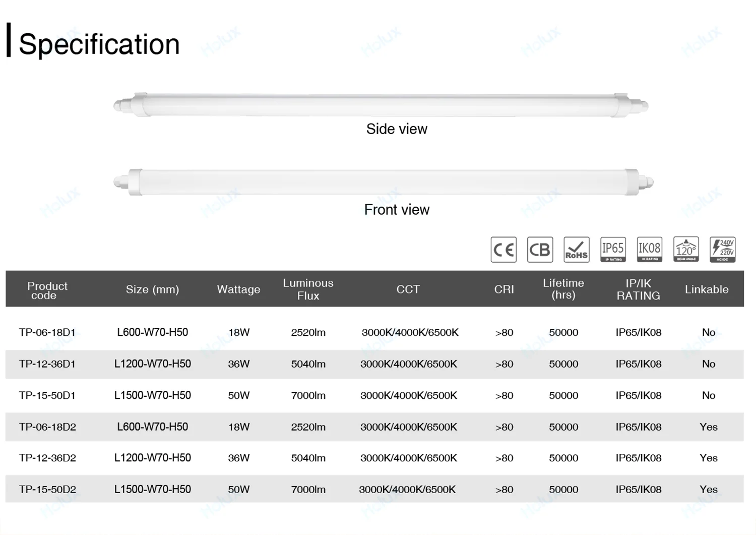
Task: Click the IP65 rating icon
Action: pyautogui.click(x=613, y=250)
